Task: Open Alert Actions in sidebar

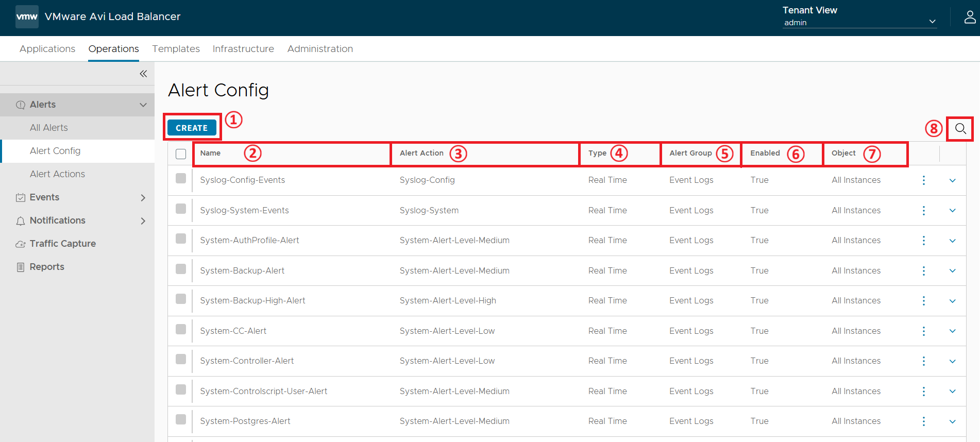Action: (x=57, y=174)
